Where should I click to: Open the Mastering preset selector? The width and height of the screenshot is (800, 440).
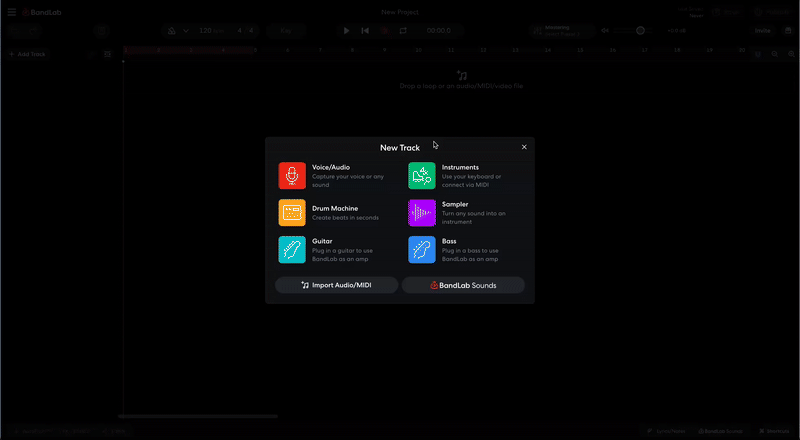[561, 31]
